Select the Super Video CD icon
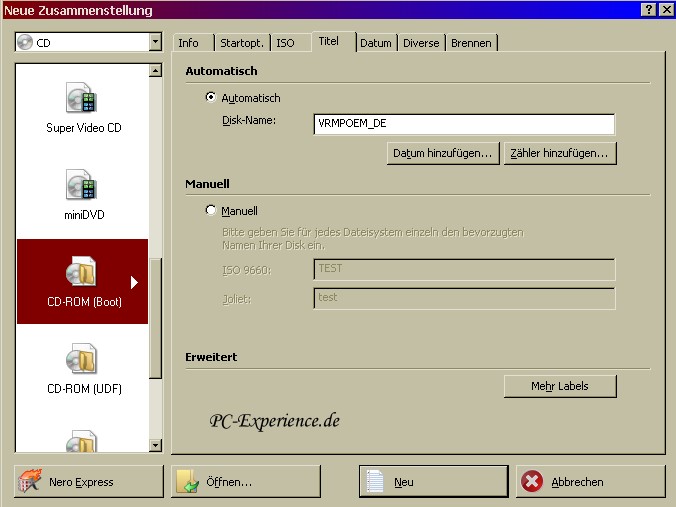The height and width of the screenshot is (507, 676). click(81, 99)
